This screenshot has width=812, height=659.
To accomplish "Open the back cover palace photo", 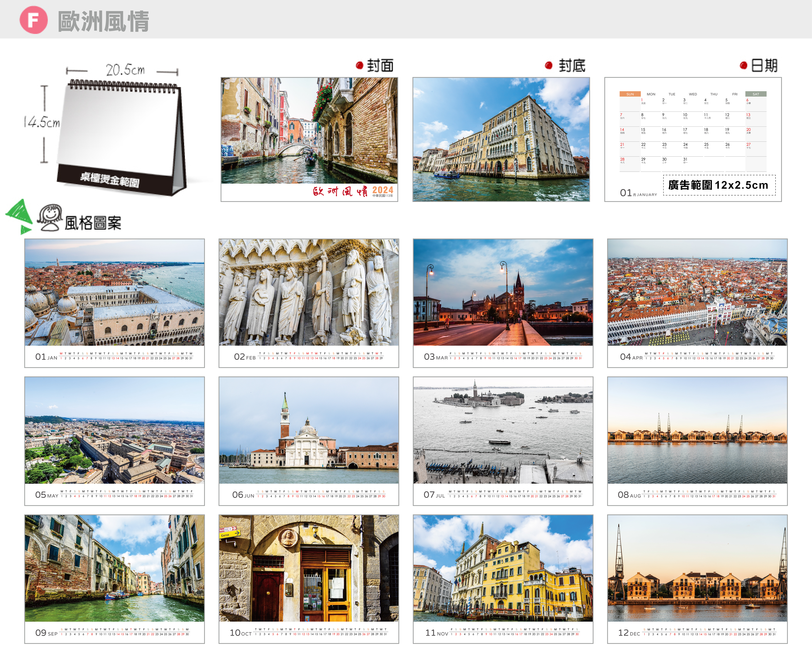I will 501,139.
